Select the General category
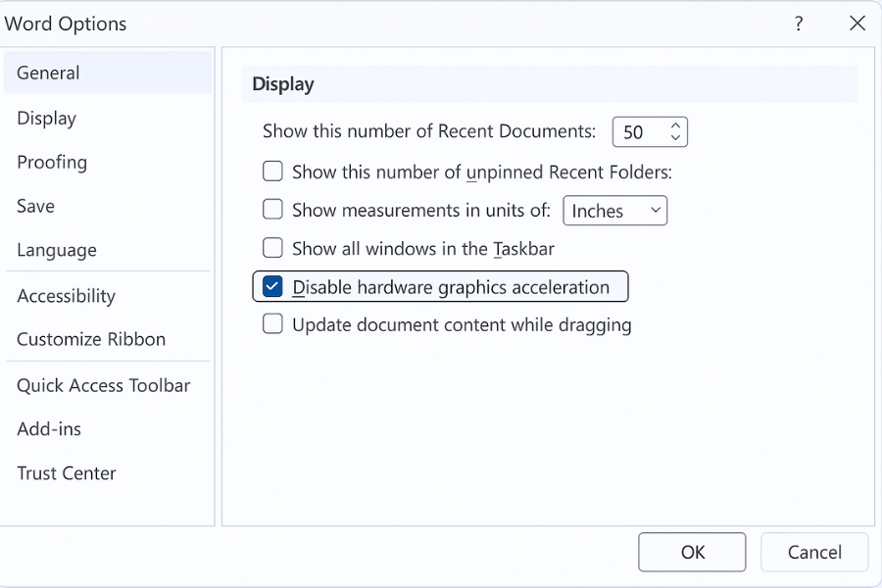Image resolution: width=882 pixels, height=588 pixels. point(48,73)
